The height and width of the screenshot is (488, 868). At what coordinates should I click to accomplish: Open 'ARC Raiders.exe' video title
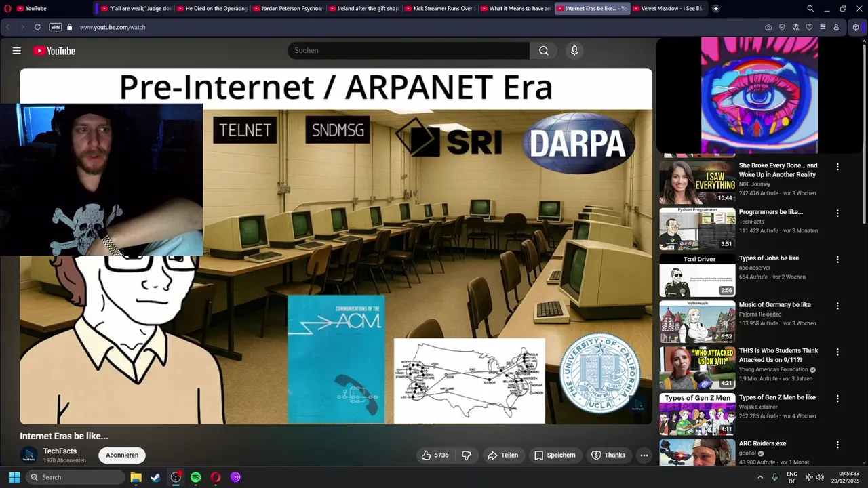[762, 443]
